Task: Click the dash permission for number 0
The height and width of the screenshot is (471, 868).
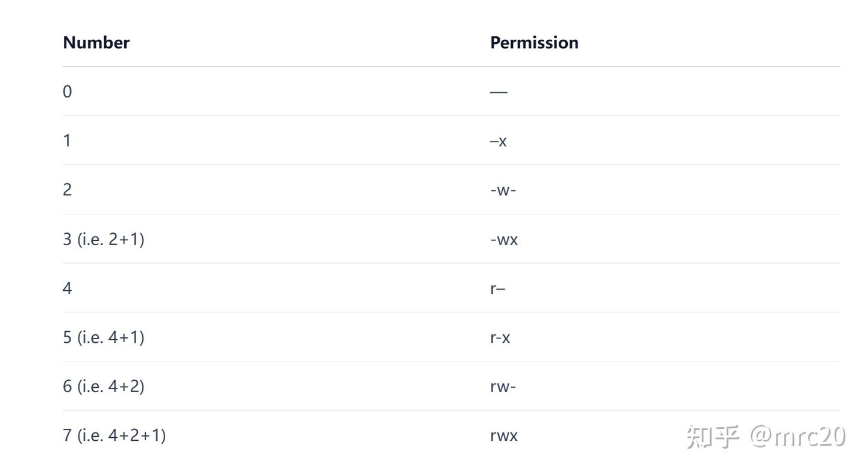Action: point(499,92)
